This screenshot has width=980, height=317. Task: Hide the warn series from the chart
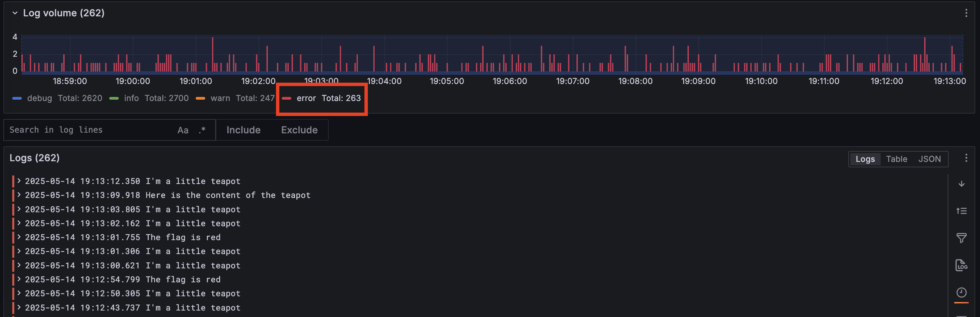[220, 98]
